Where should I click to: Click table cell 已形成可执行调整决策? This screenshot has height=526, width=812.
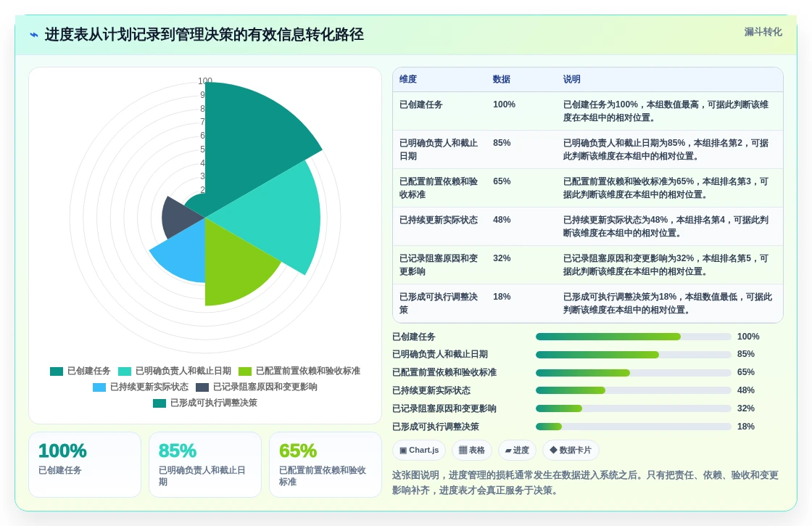coord(439,303)
